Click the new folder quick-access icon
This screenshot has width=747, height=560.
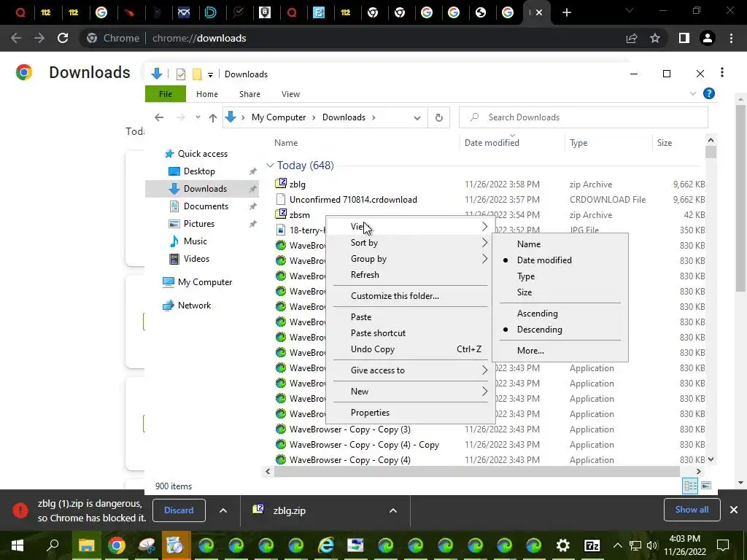197,74
